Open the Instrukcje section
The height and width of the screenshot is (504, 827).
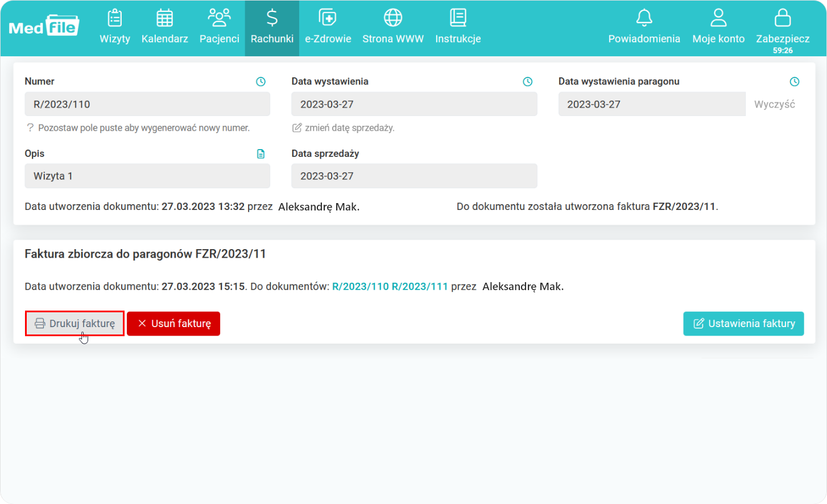pos(458,27)
